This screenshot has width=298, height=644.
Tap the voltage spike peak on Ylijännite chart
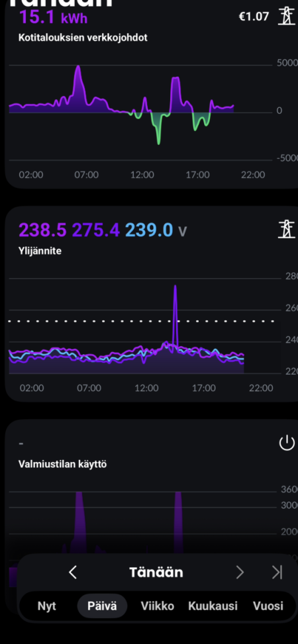tap(175, 287)
